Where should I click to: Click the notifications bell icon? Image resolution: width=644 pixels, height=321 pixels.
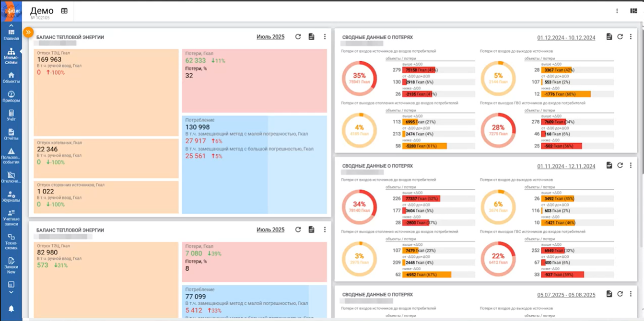click(x=11, y=309)
